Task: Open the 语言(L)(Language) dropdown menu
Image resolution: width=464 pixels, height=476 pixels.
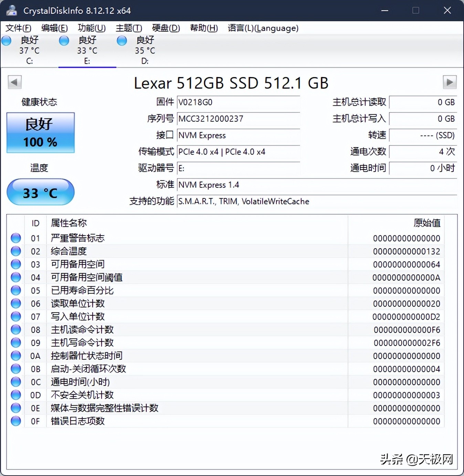Action: [263, 28]
